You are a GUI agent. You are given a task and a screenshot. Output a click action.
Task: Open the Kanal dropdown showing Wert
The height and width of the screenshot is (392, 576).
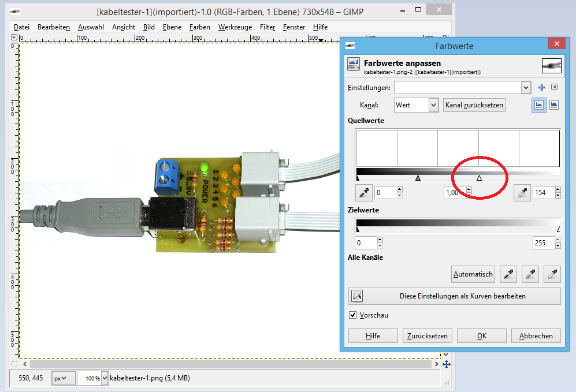click(416, 105)
